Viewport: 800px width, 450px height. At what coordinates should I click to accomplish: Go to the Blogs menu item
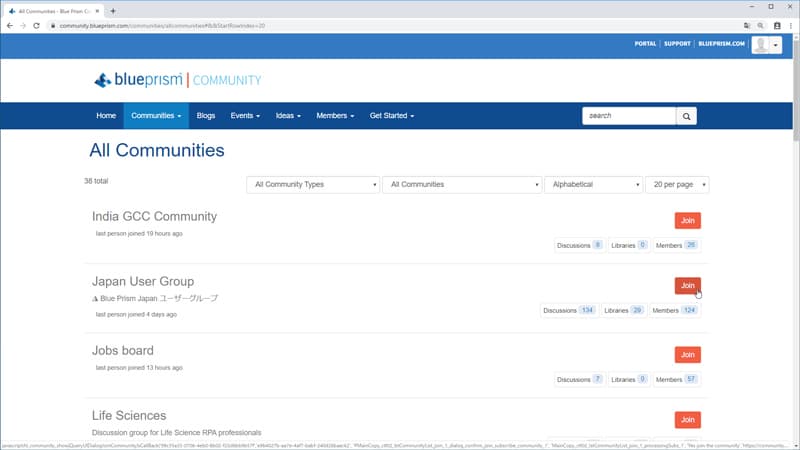pyautogui.click(x=206, y=116)
